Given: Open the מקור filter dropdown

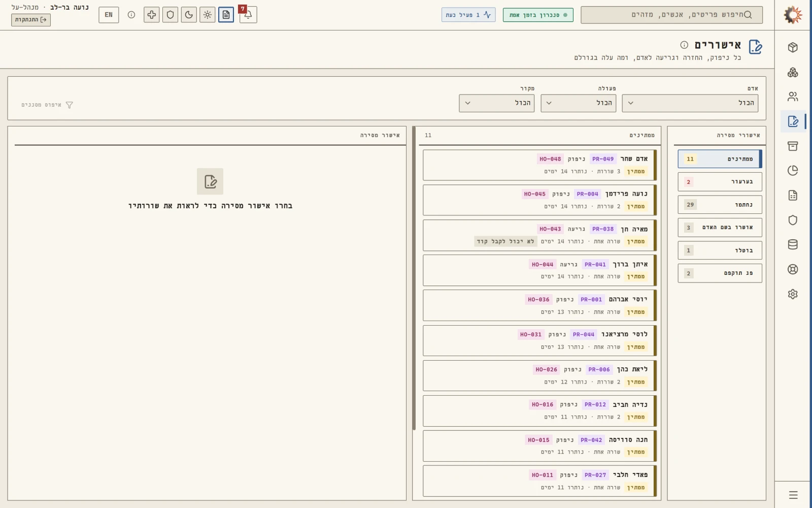Looking at the screenshot, I should pos(497,103).
